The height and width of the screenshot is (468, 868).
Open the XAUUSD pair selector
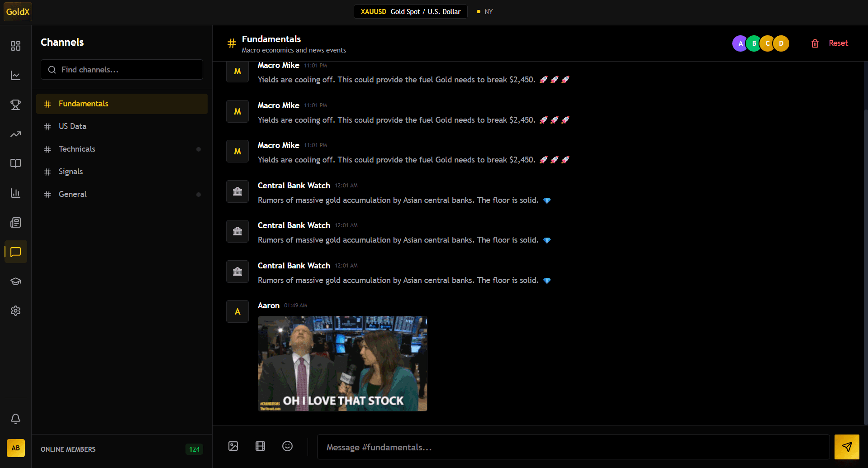pyautogui.click(x=410, y=11)
